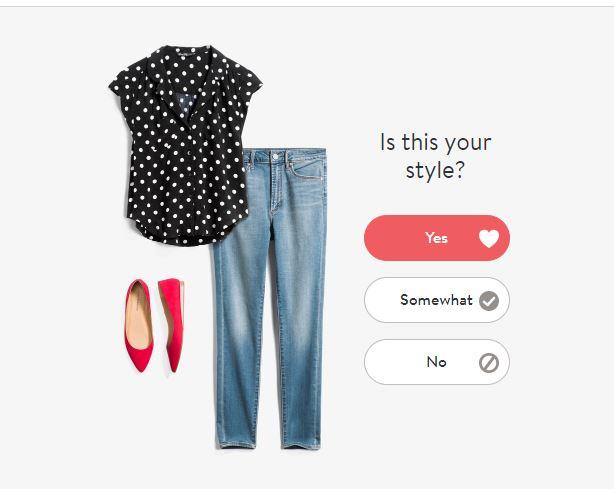The height and width of the screenshot is (489, 614).
Task: Click the Somewhat label text
Action: tap(436, 300)
